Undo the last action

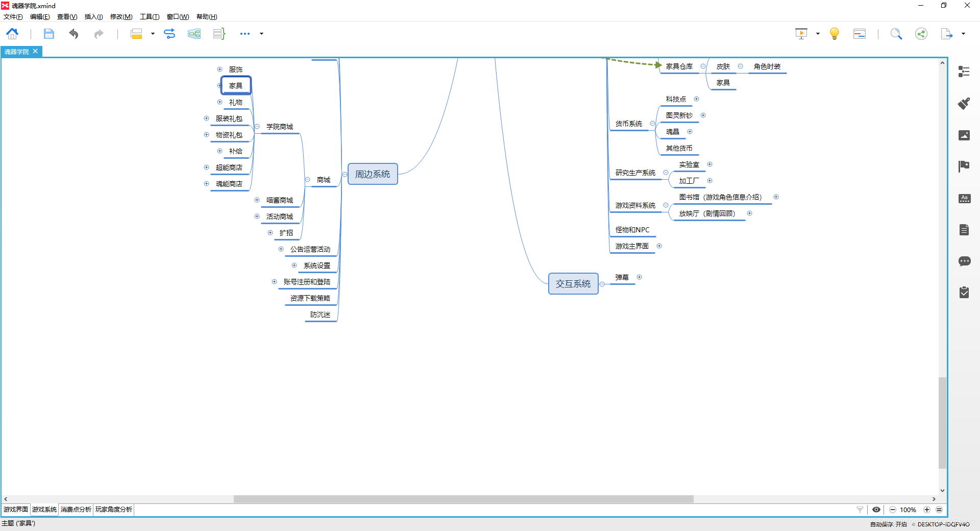pyautogui.click(x=74, y=34)
